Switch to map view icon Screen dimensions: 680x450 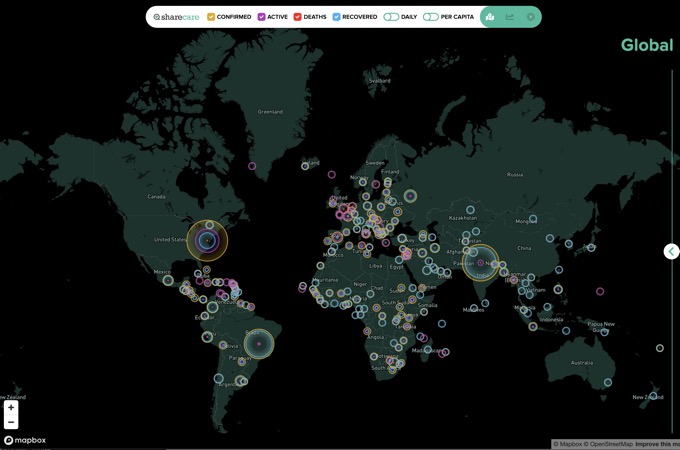(490, 17)
